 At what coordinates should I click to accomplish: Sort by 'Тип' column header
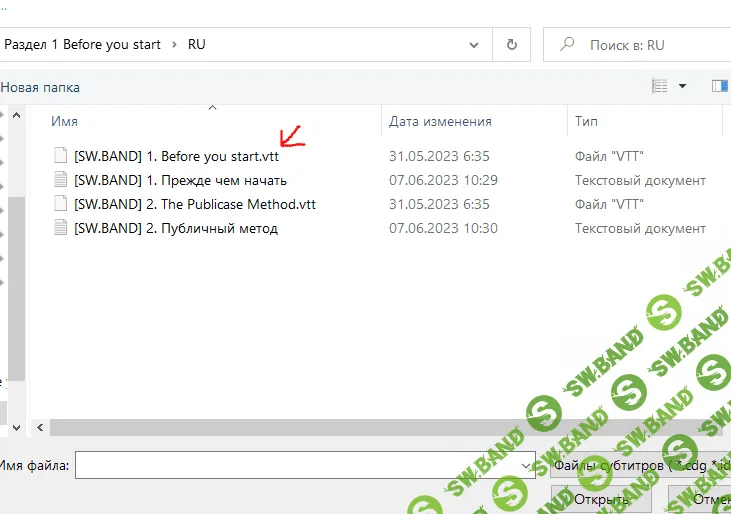pos(587,121)
